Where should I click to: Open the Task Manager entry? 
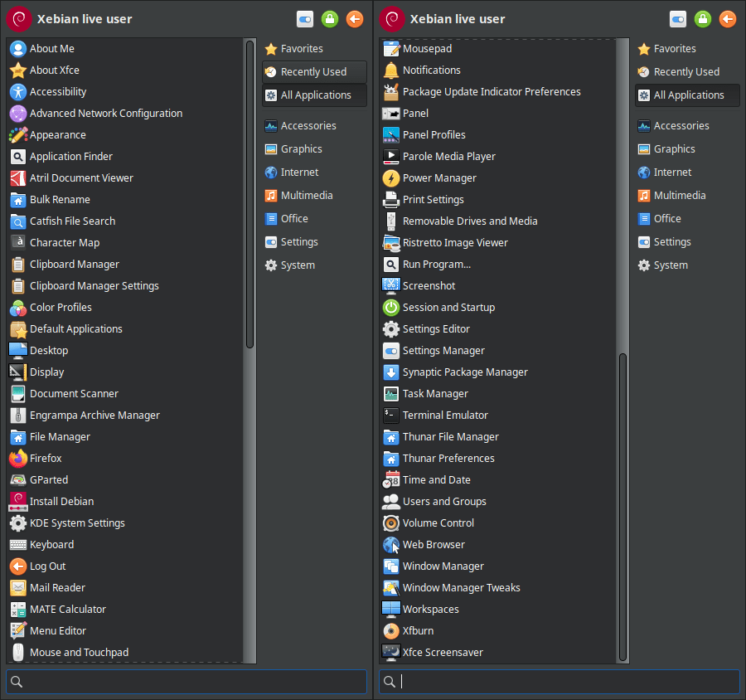click(x=435, y=394)
